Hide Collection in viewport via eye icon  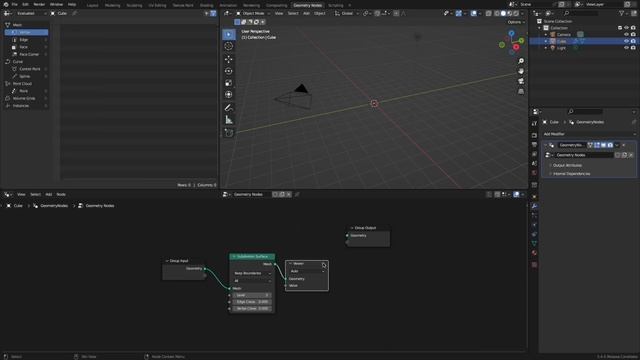tap(626, 28)
